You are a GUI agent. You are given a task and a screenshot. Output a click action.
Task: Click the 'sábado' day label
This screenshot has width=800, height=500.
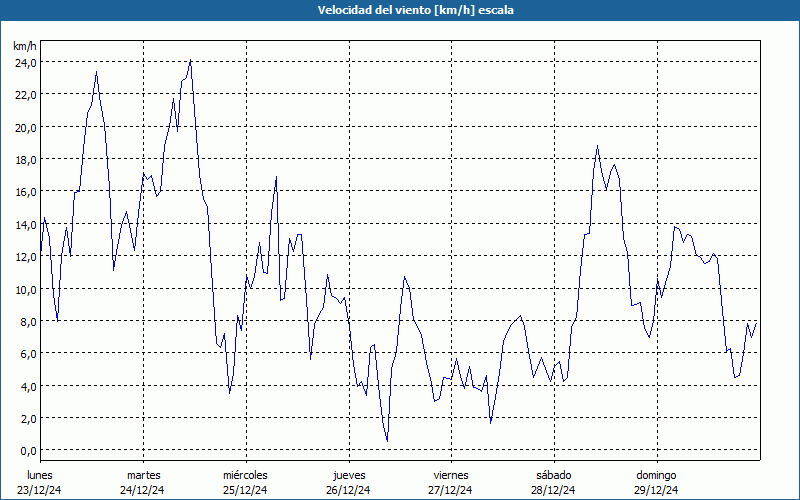pos(554,475)
